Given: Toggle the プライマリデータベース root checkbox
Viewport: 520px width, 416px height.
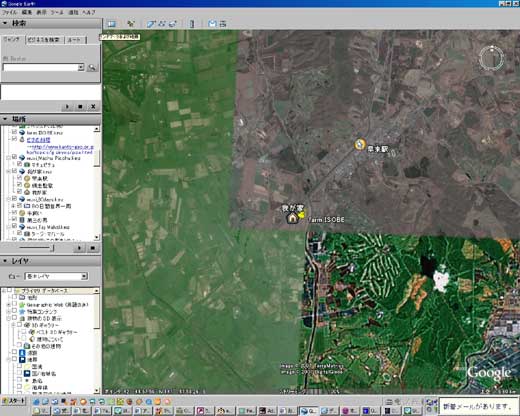Looking at the screenshot, I should [9, 290].
